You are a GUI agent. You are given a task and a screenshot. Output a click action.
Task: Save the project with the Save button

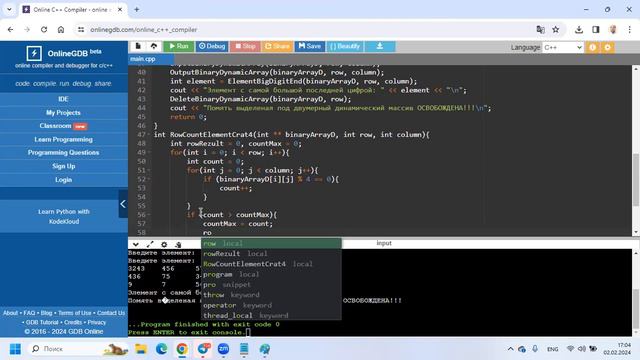[x=309, y=47]
